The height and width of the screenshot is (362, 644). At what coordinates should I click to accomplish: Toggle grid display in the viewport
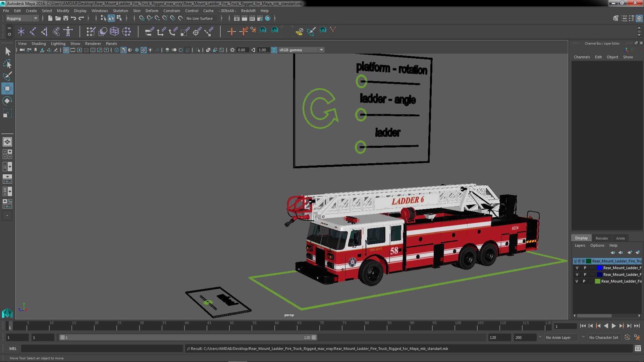point(66,50)
